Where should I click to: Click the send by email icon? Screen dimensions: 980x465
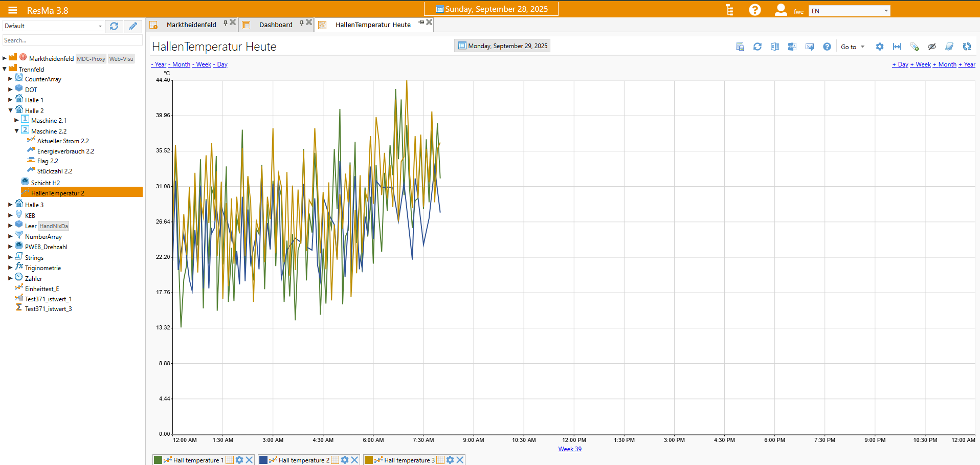click(810, 47)
